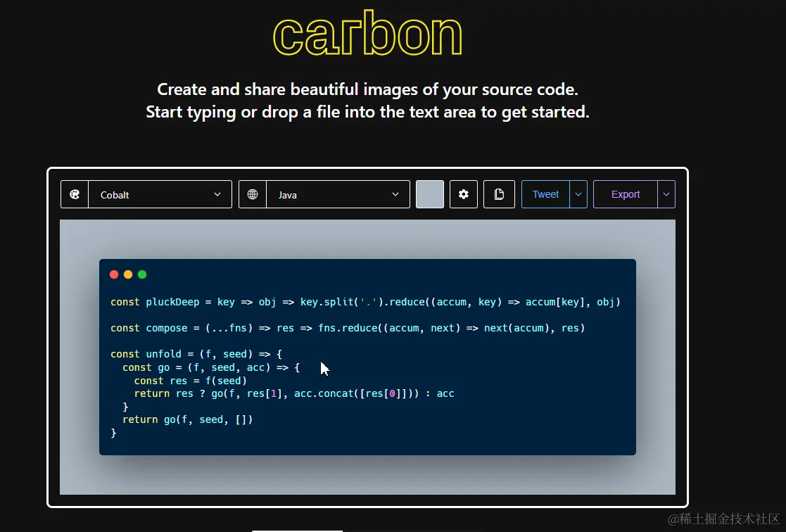This screenshot has height=532, width=786.
Task: Click the 'return go(f, seed, [])' line
Action: click(187, 419)
